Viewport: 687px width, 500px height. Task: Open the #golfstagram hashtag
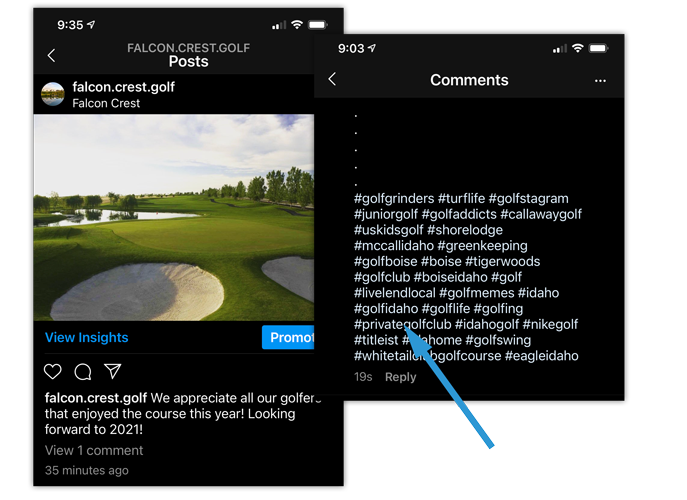(528, 199)
